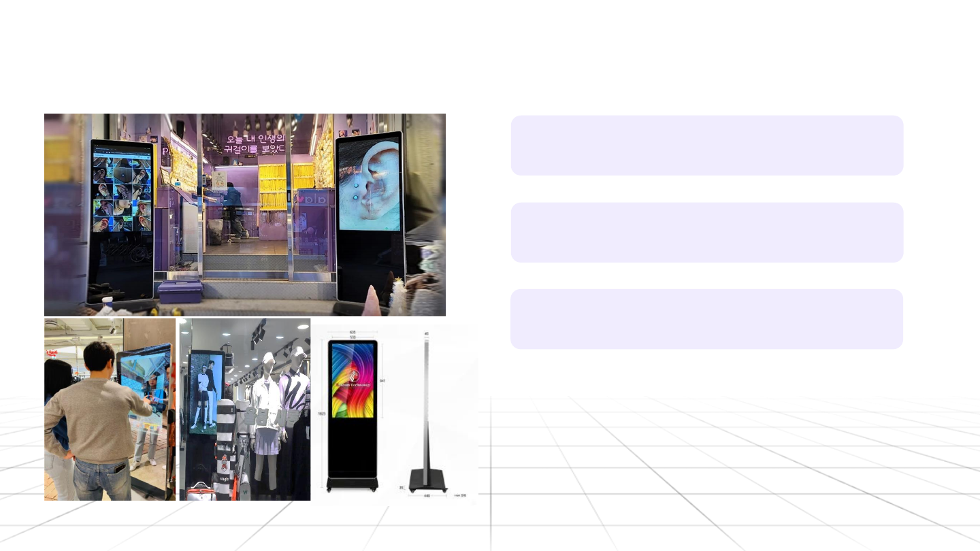Select the mannequin clothing store photo
The width and height of the screenshot is (980, 551).
(245, 410)
